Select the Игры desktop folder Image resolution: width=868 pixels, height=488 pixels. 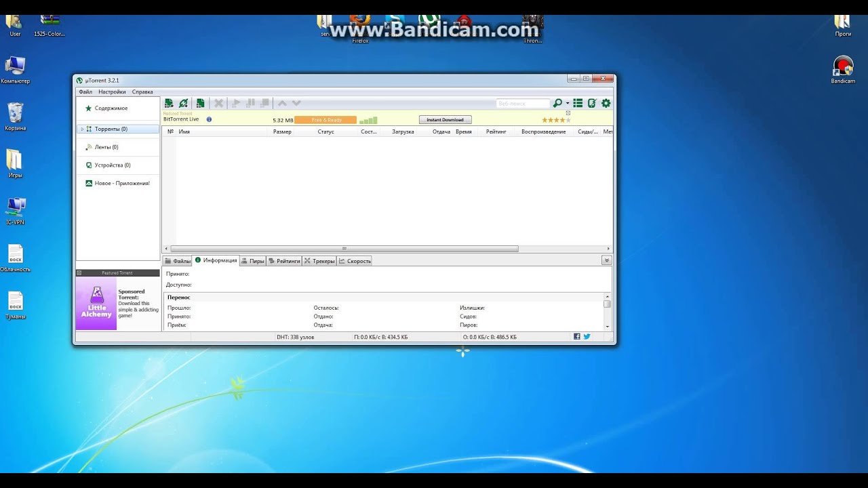pos(15,164)
